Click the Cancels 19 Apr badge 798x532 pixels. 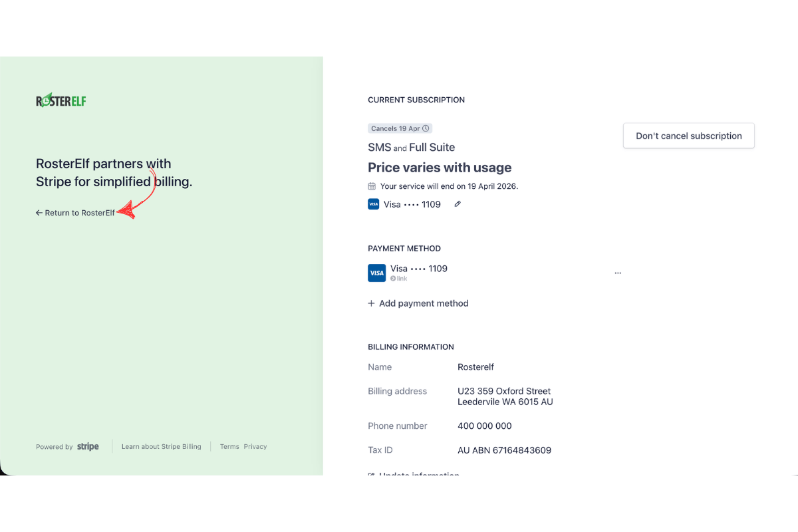(x=400, y=128)
